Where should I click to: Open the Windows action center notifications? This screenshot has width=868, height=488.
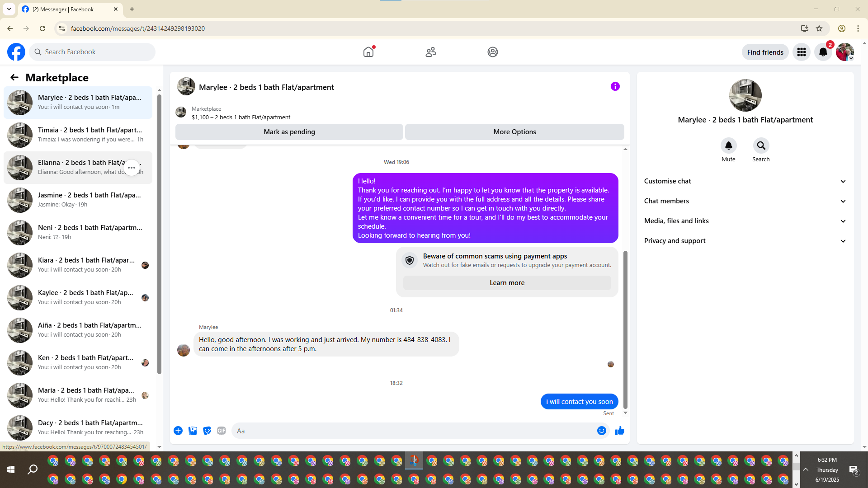pos(854,470)
